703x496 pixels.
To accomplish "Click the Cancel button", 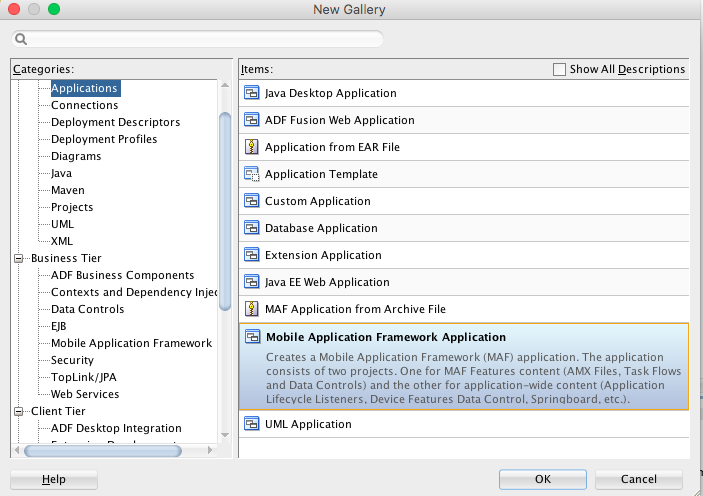I will pos(638,479).
